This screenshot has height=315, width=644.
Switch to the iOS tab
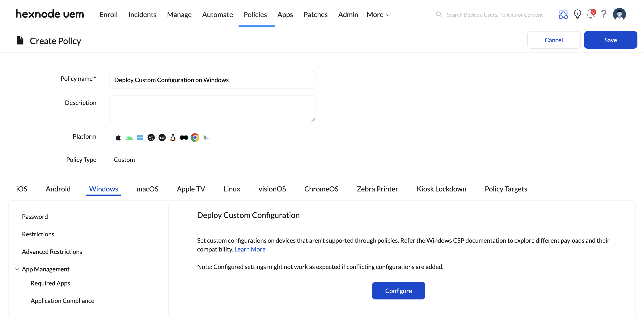coord(22,189)
